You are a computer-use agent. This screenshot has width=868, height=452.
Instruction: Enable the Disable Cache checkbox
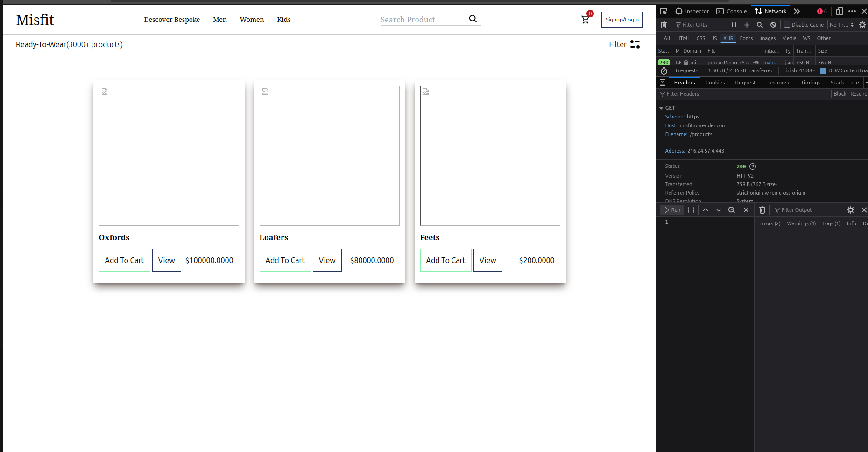pyautogui.click(x=787, y=25)
